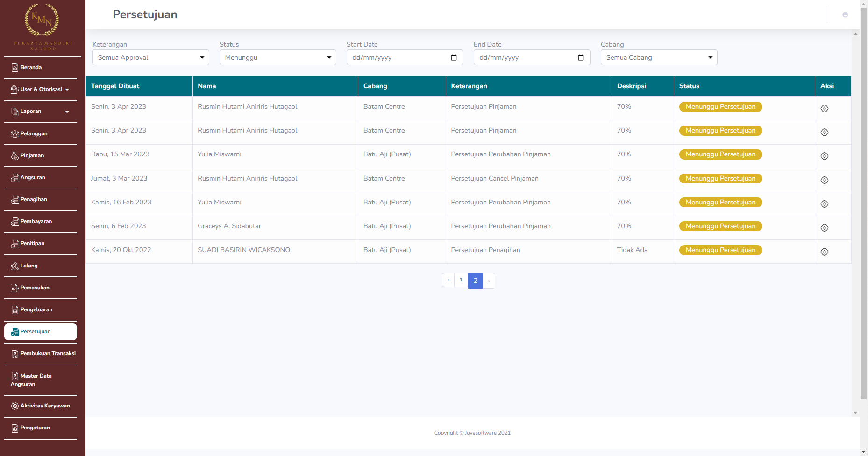Expand the Laporan sidebar menu
Image resolution: width=868 pixels, height=456 pixels.
[x=41, y=112]
